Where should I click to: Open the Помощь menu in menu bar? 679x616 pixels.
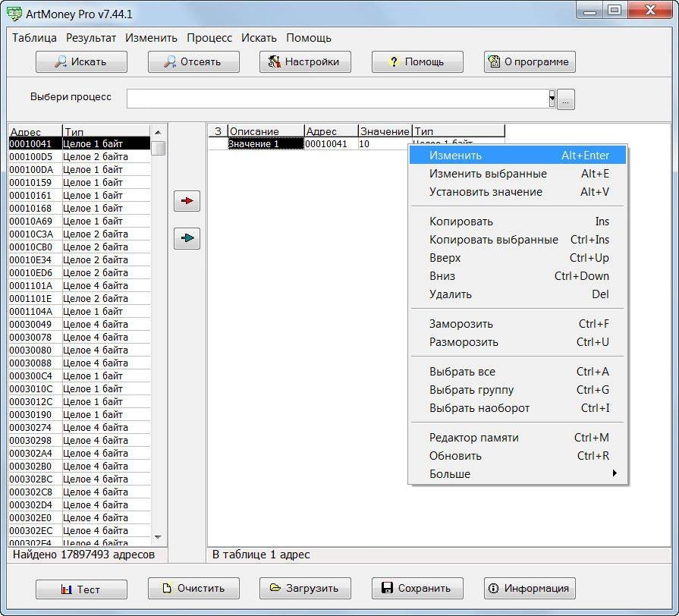308,38
